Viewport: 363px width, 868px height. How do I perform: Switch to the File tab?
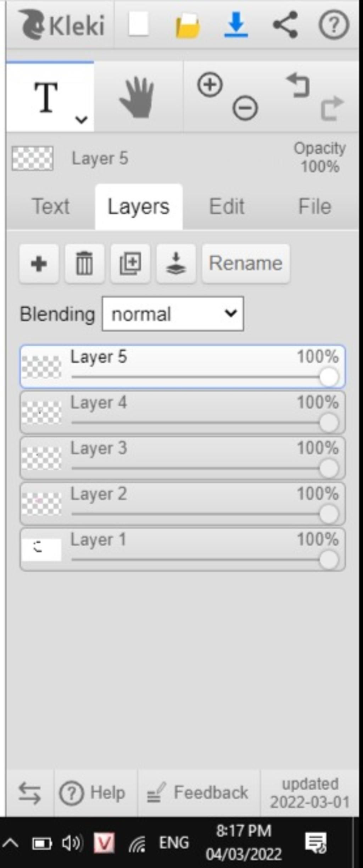pyautogui.click(x=315, y=206)
